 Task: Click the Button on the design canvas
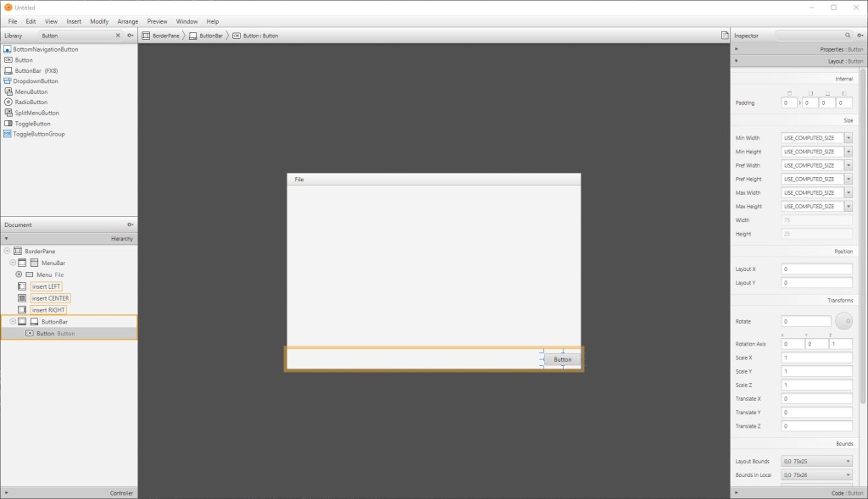pyautogui.click(x=562, y=359)
